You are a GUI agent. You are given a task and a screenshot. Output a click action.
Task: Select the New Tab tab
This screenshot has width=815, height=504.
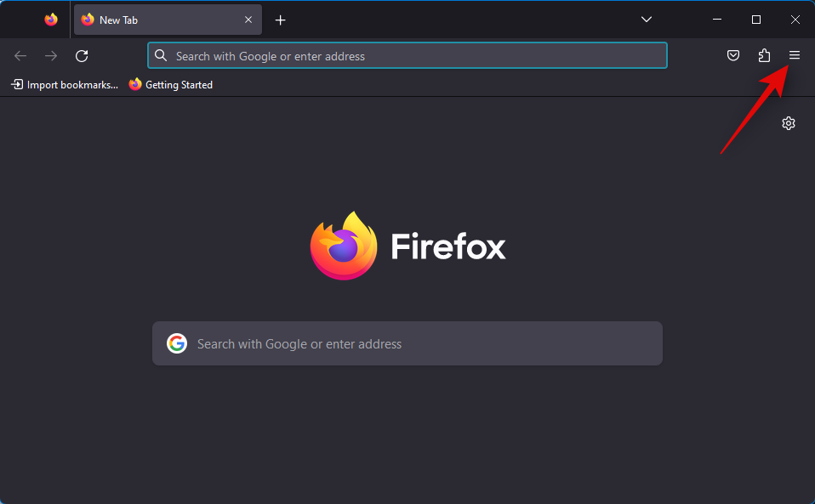pyautogui.click(x=168, y=20)
